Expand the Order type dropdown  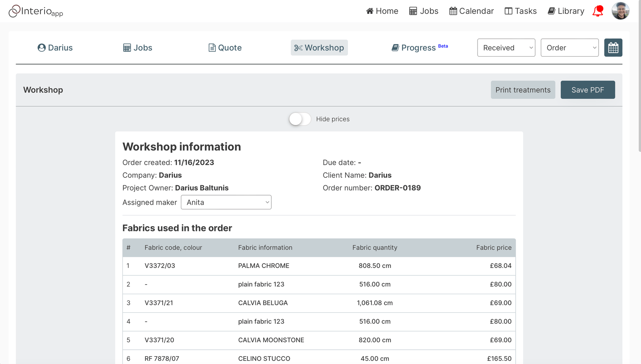pyautogui.click(x=569, y=48)
